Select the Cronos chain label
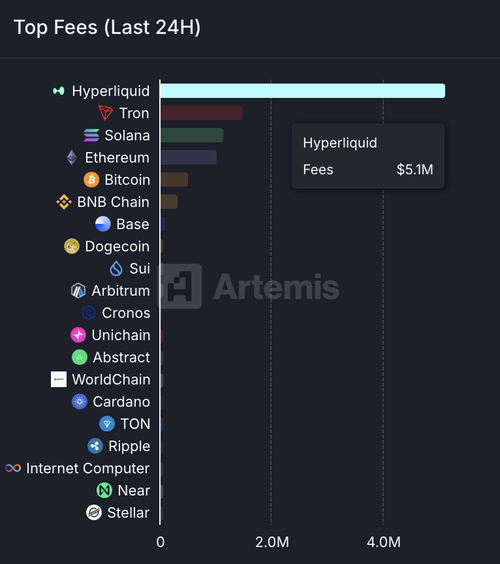The width and height of the screenshot is (500, 564). tap(126, 313)
